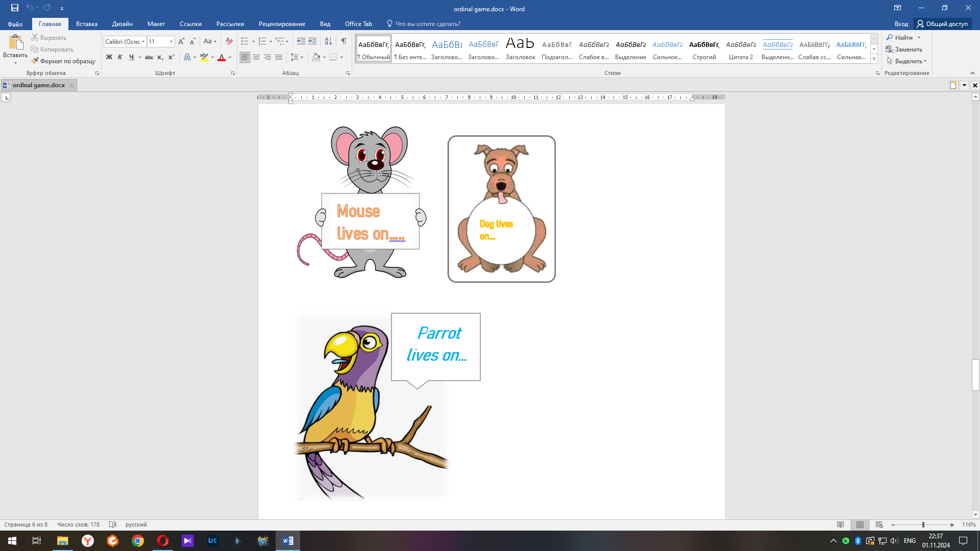Save document using the floppy disk icon
Screen dimensions: 980x551
[x=15, y=8]
